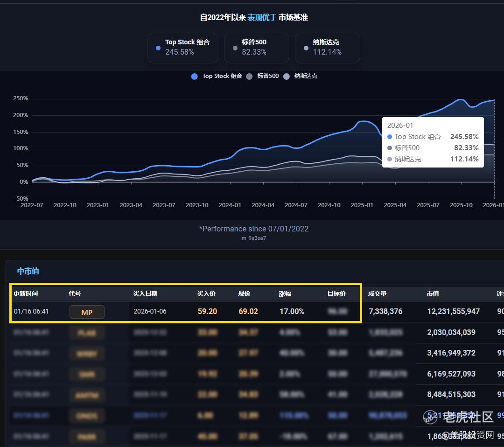Click the blue dot in the chart tooltip
This screenshot has width=504, height=447.
click(390, 137)
